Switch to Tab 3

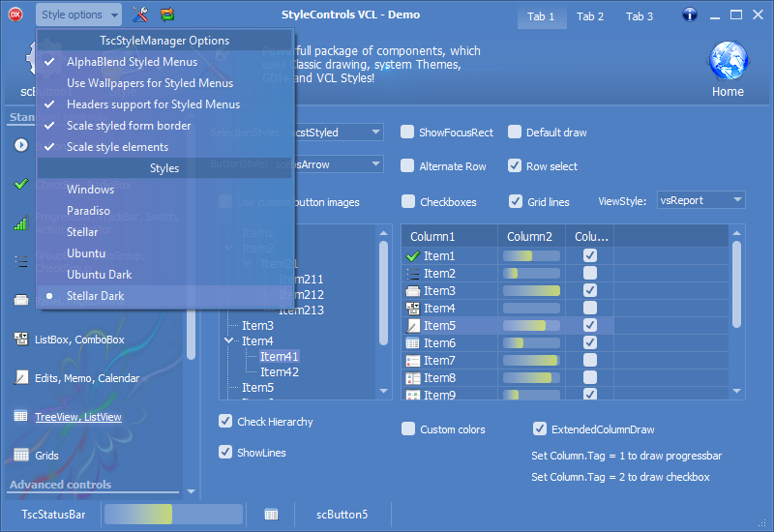(x=640, y=16)
